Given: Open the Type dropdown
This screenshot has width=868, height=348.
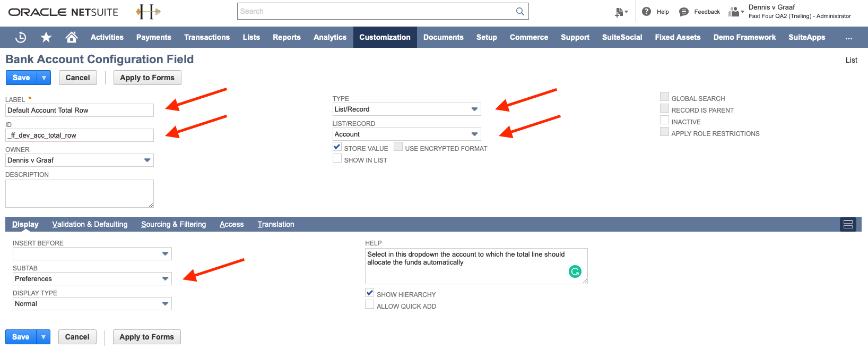Looking at the screenshot, I should [x=406, y=109].
